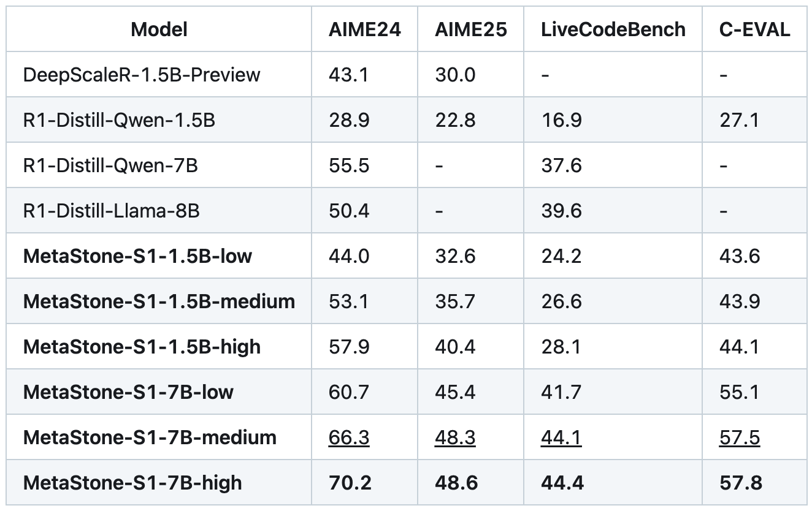812x511 pixels.
Task: Click the AIME24 column header
Action: click(x=364, y=29)
